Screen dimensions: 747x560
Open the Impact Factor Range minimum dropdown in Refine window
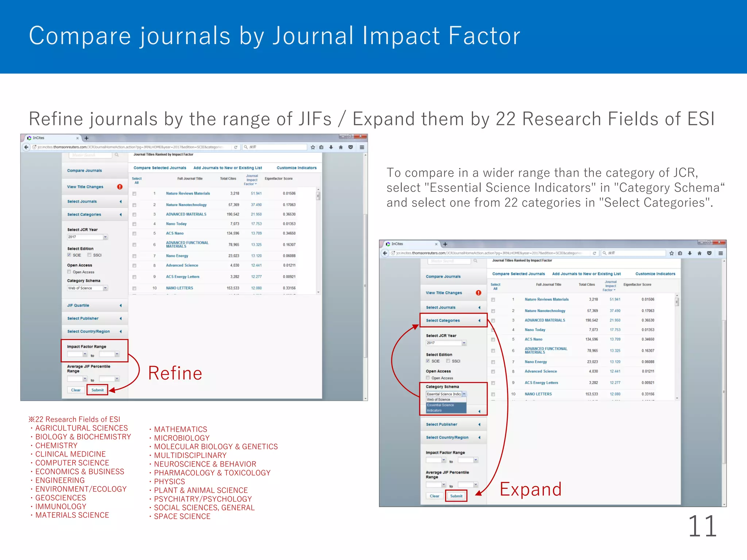77,354
